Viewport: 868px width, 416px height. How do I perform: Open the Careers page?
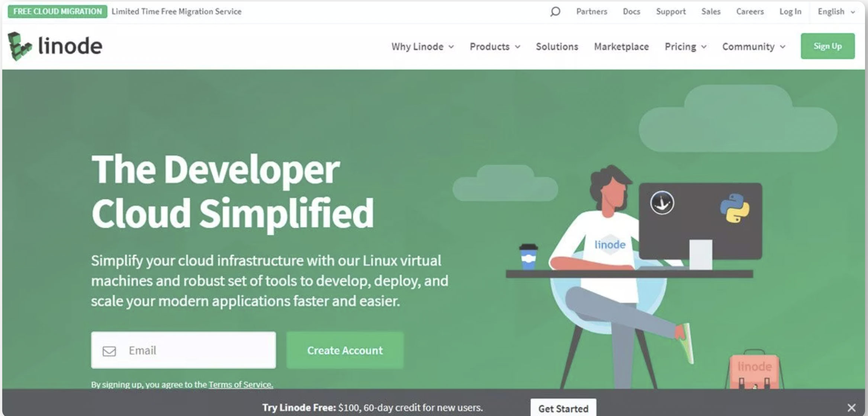point(750,12)
